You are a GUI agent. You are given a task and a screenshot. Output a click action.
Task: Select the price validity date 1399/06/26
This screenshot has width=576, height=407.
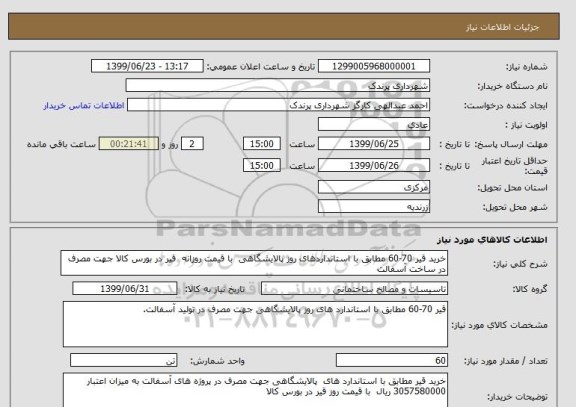click(x=374, y=165)
